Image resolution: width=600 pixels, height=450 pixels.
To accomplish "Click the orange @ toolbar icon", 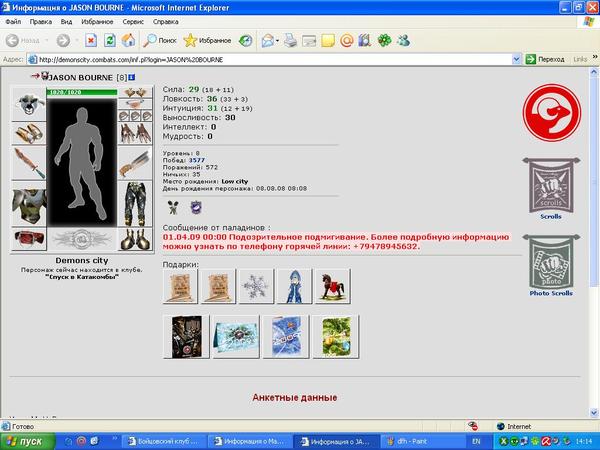I will pyautogui.click(x=346, y=40).
